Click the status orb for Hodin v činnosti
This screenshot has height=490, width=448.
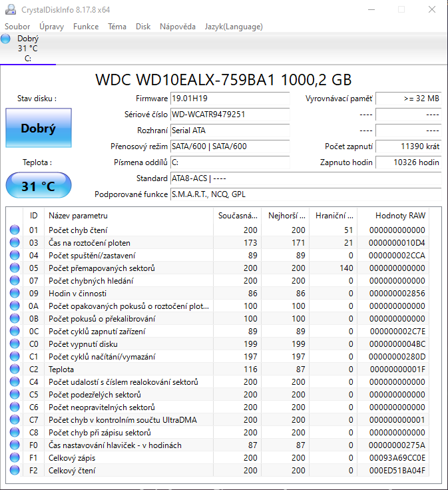(15, 293)
